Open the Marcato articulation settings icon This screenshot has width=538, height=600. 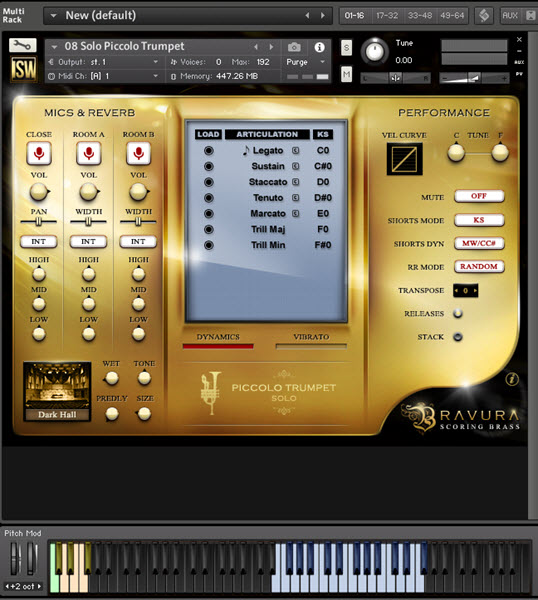pyautogui.click(x=295, y=213)
